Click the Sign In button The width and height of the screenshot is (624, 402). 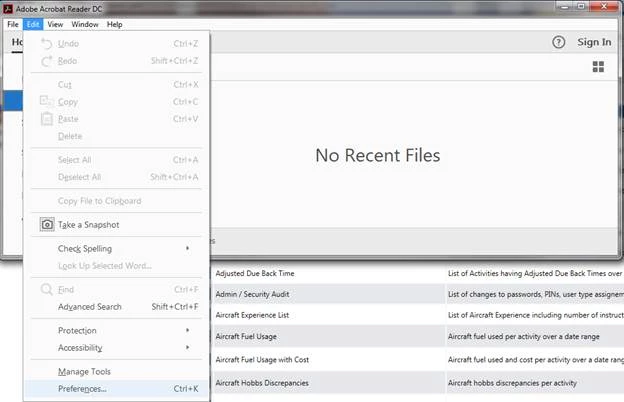(x=594, y=42)
